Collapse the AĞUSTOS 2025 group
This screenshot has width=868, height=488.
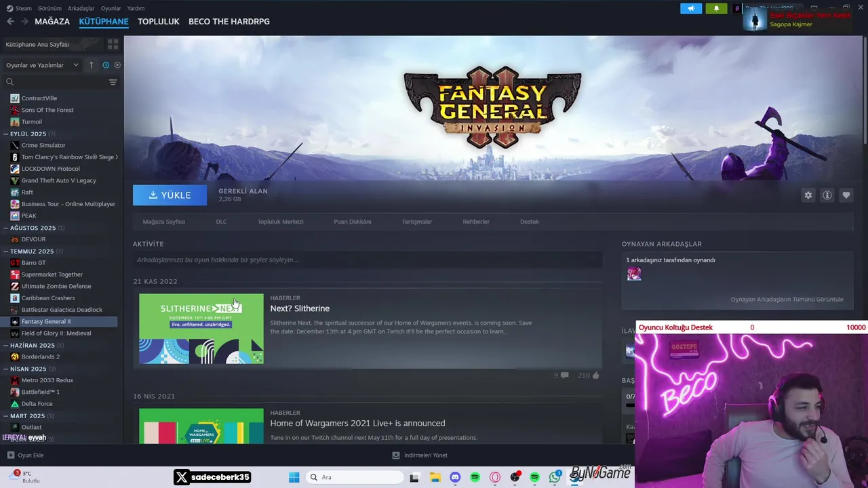pos(6,228)
